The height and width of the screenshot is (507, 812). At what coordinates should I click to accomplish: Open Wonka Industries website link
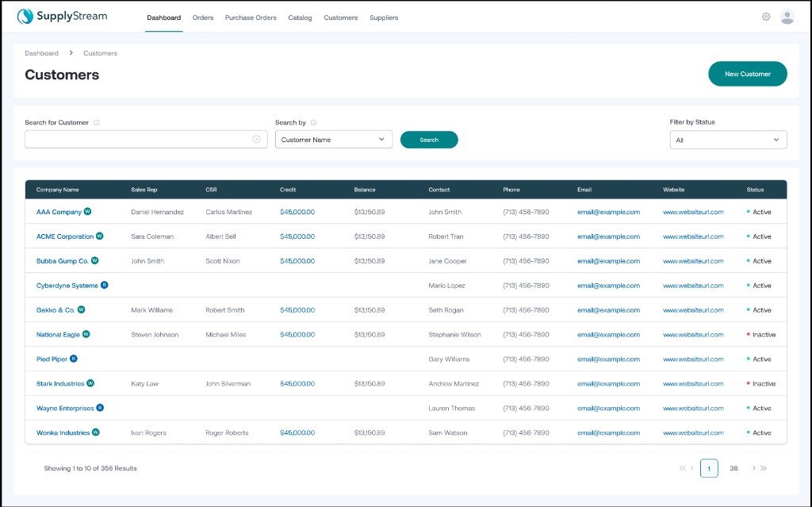tap(693, 433)
